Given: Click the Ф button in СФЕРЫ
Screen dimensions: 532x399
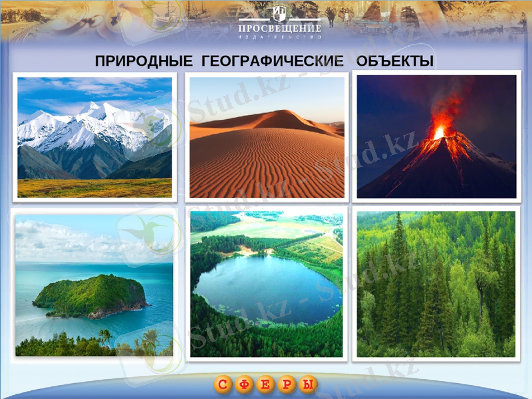Looking at the screenshot, I should pos(245,384).
